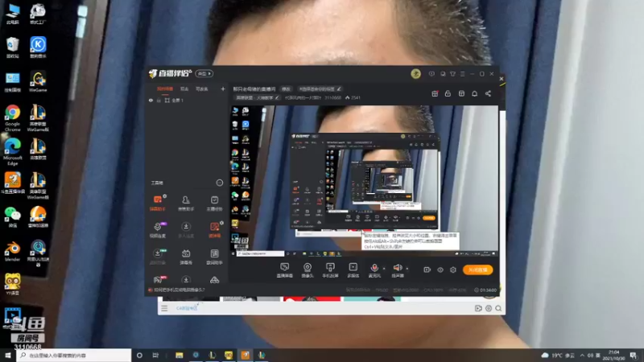Click the round target icon beside search behind
This screenshot has height=362, width=644.
[x=489, y=308]
